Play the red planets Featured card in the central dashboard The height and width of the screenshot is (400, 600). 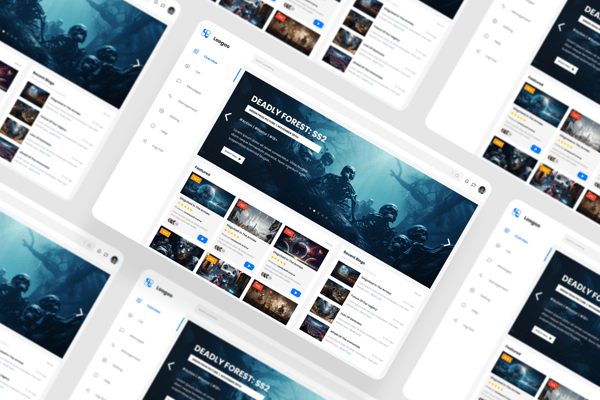pyautogui.click(x=295, y=293)
